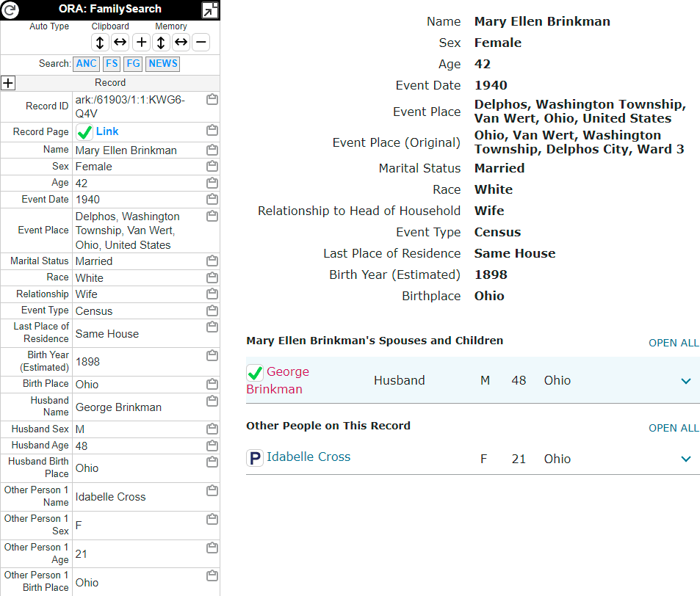Copy Event Place field to clipboard
This screenshot has height=596, width=700.
click(212, 216)
